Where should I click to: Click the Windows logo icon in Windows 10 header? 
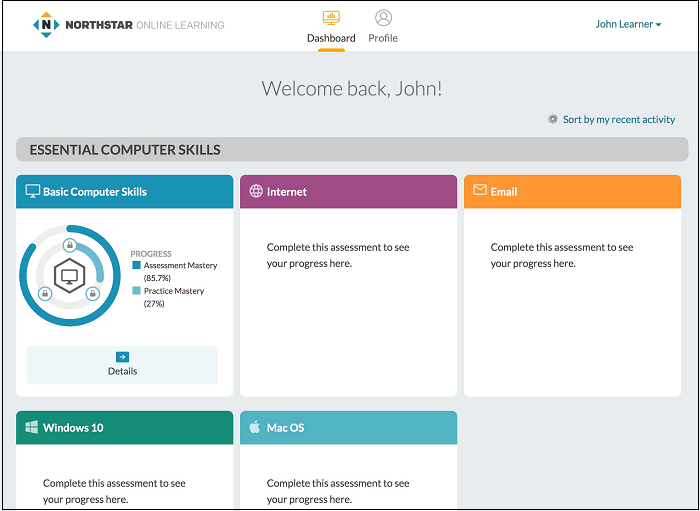pyautogui.click(x=32, y=427)
